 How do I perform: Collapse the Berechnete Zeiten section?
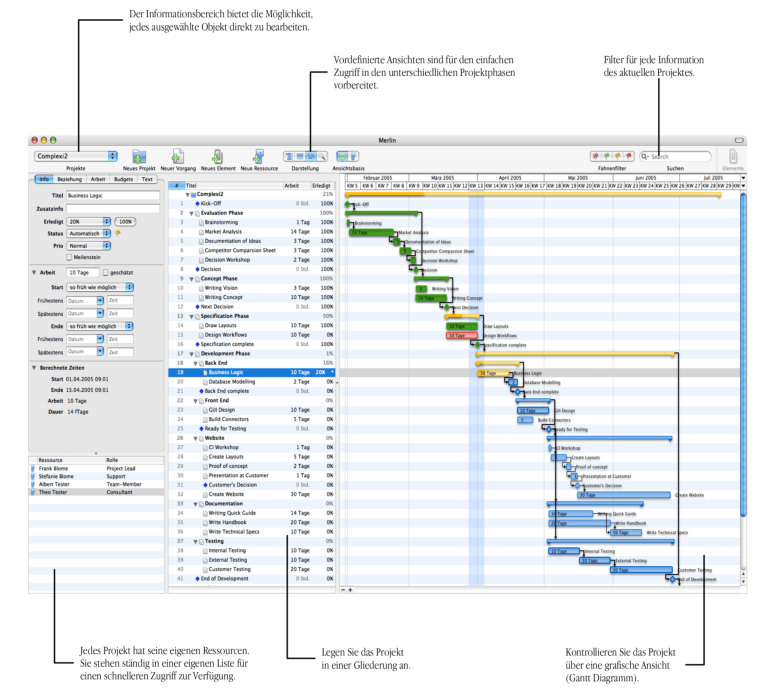pyautogui.click(x=34, y=368)
